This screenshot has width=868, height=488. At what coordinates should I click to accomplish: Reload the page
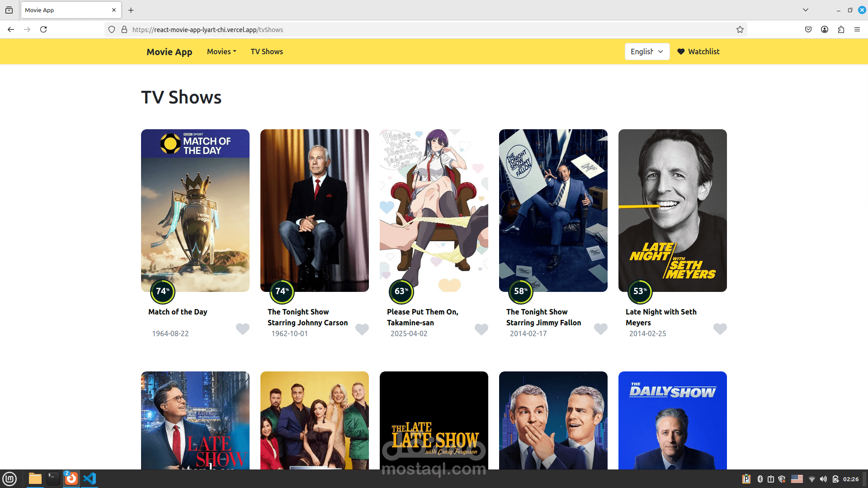tap(43, 30)
